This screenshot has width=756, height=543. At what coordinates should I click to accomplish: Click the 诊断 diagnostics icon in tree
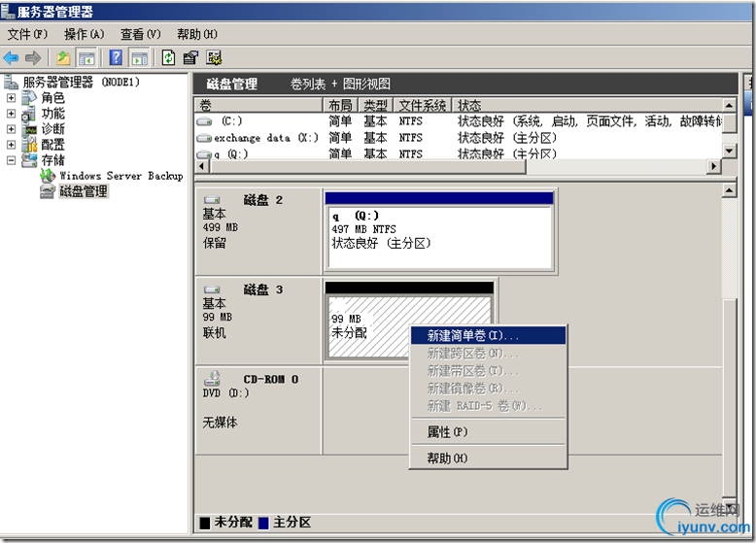point(29,129)
